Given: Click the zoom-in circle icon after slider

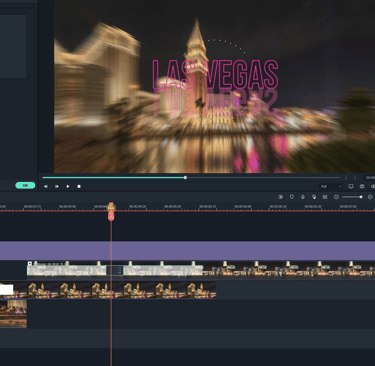Looking at the screenshot, I should (x=370, y=197).
